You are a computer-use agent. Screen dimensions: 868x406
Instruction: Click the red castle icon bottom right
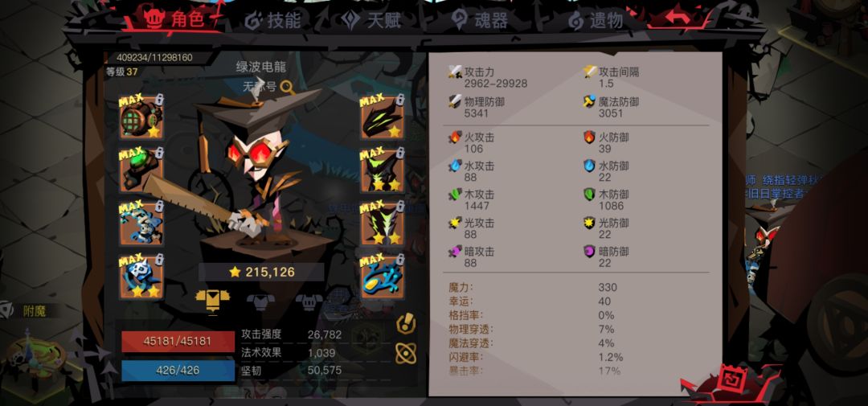731,380
